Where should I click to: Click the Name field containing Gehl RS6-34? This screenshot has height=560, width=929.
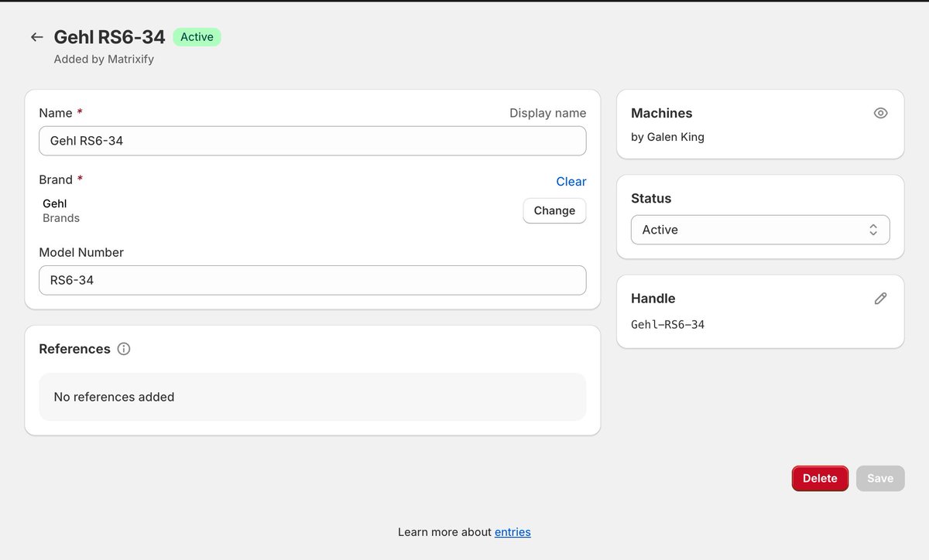point(313,141)
